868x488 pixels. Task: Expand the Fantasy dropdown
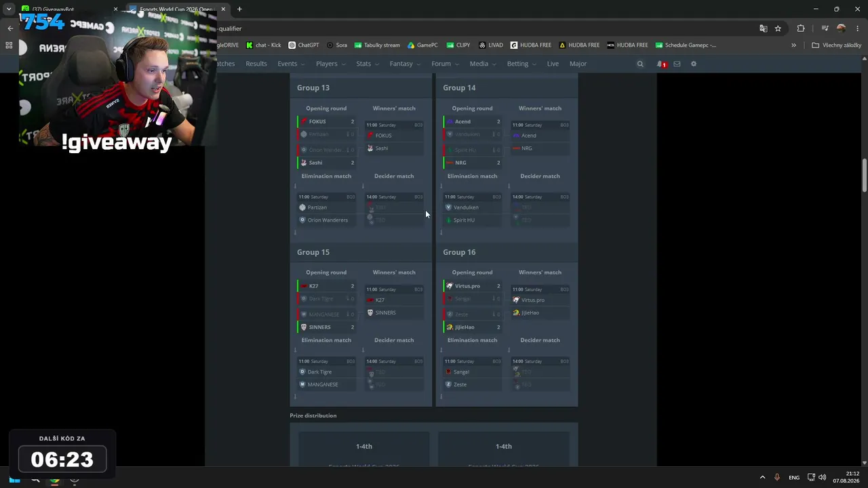(405, 64)
